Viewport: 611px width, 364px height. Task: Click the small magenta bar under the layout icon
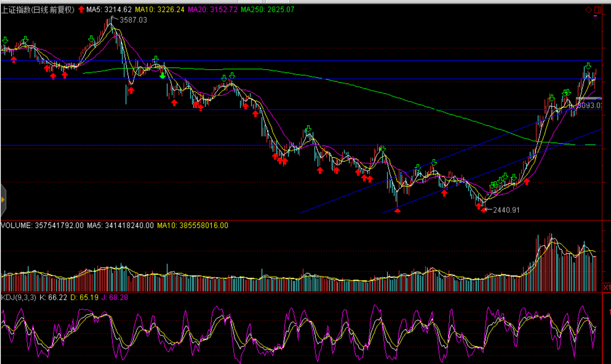pyautogui.click(x=595, y=16)
